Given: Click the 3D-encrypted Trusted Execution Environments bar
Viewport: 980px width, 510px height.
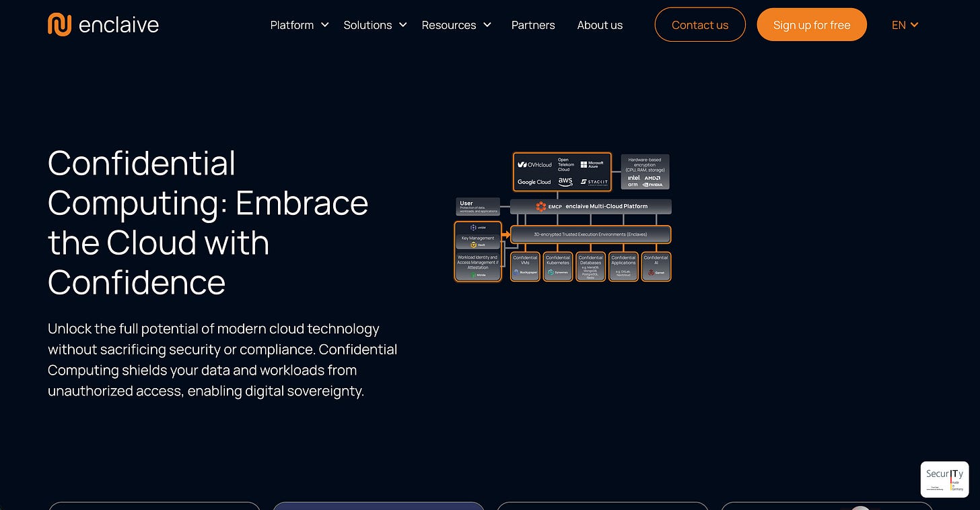Looking at the screenshot, I should pos(591,234).
